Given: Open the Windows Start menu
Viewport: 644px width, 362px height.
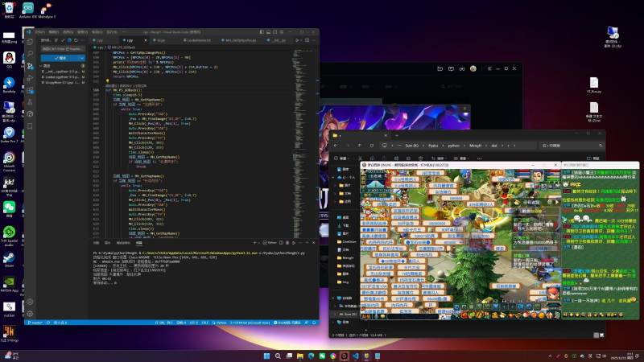Looking at the screenshot, I should [x=265, y=355].
